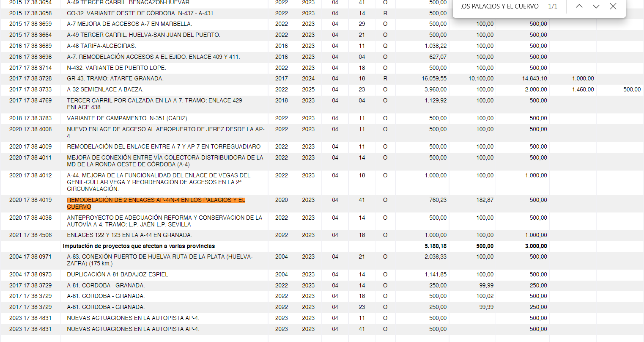Click VARIANTE DE CAMPAMENTO. N-351 (CADIZ) text
The image size is (644, 342).
point(128,119)
